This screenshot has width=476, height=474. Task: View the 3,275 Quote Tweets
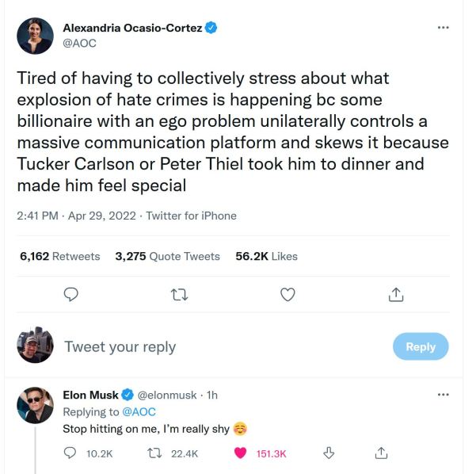click(x=167, y=256)
